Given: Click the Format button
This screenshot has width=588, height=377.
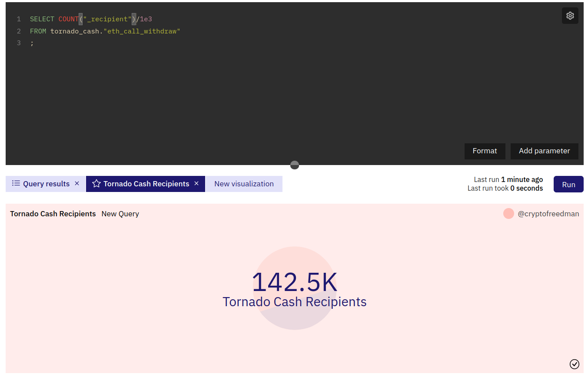Looking at the screenshot, I should [485, 151].
